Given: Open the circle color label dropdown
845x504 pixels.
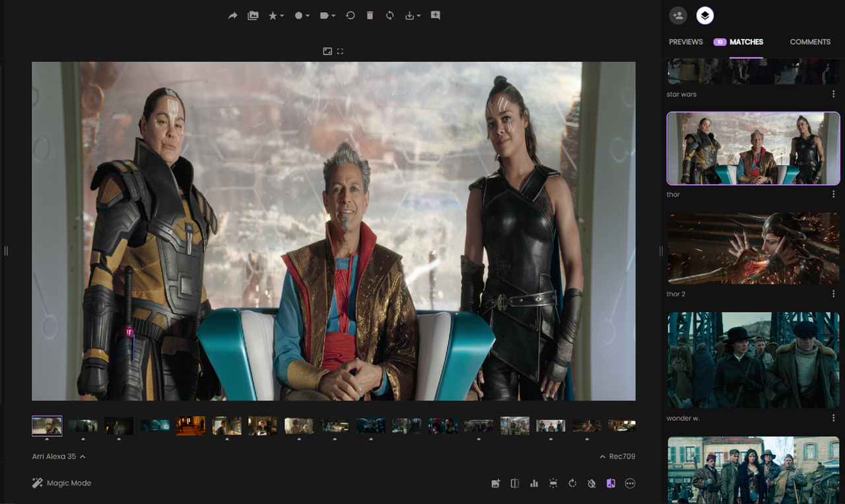Looking at the screenshot, I should [302, 15].
